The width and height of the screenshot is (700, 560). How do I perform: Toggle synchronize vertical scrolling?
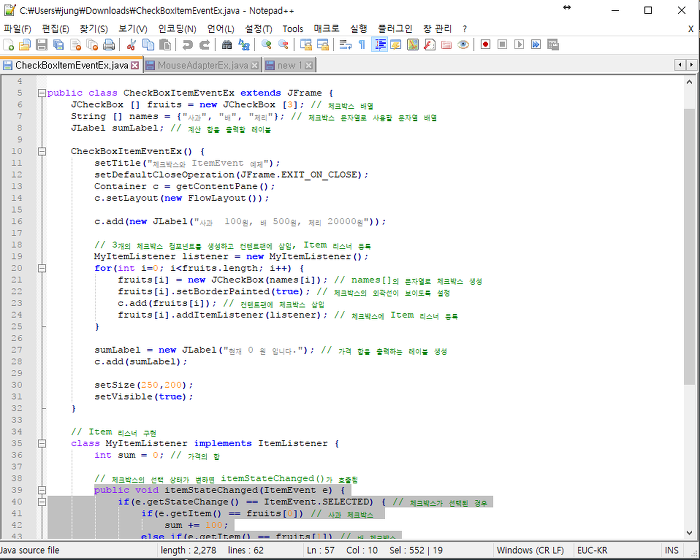click(306, 45)
